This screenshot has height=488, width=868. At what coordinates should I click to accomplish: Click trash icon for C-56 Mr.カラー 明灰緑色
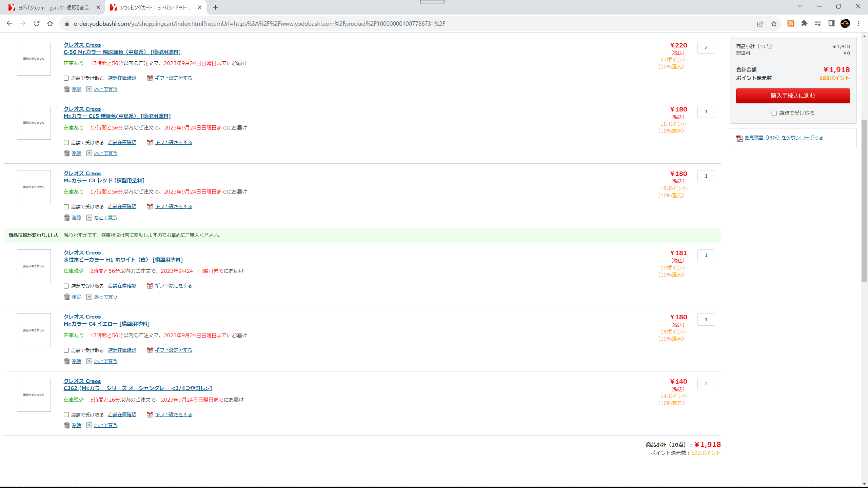click(x=67, y=89)
